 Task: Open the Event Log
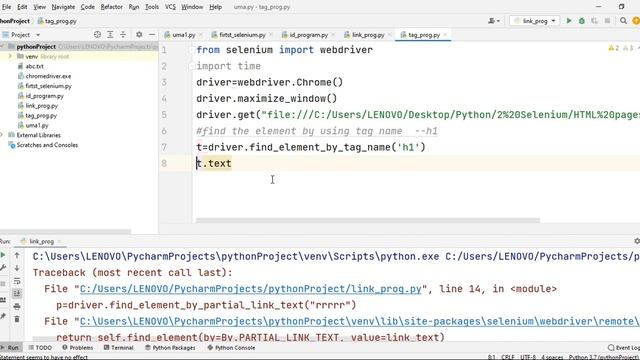pos(624,347)
